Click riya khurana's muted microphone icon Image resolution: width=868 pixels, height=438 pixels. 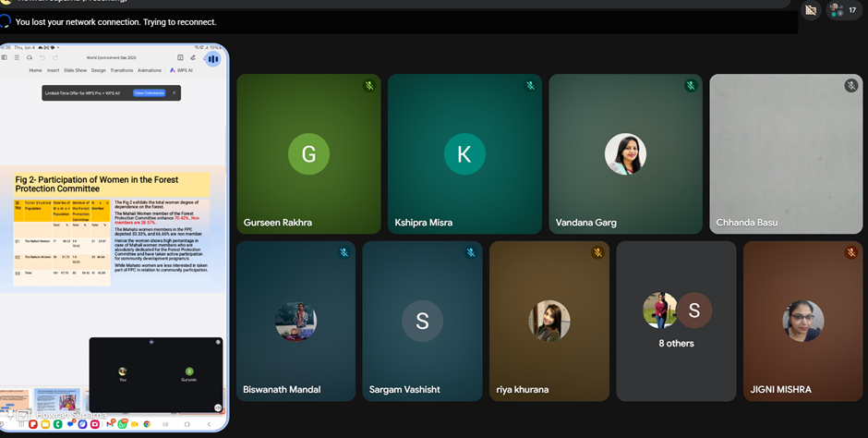tap(597, 252)
